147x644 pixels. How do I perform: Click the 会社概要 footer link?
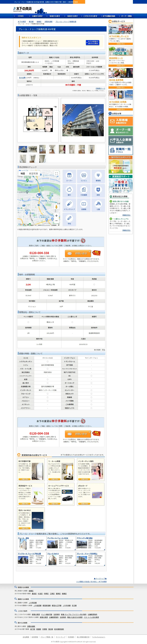pyautogui.click(x=26, y=637)
